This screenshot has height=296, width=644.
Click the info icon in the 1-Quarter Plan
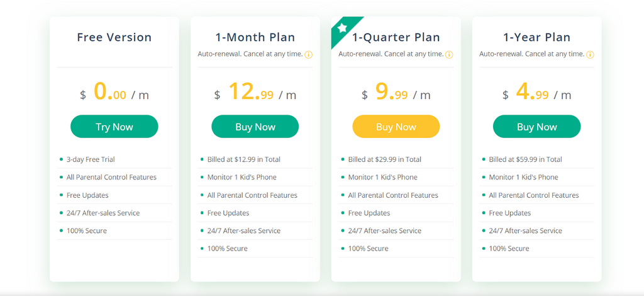click(450, 55)
